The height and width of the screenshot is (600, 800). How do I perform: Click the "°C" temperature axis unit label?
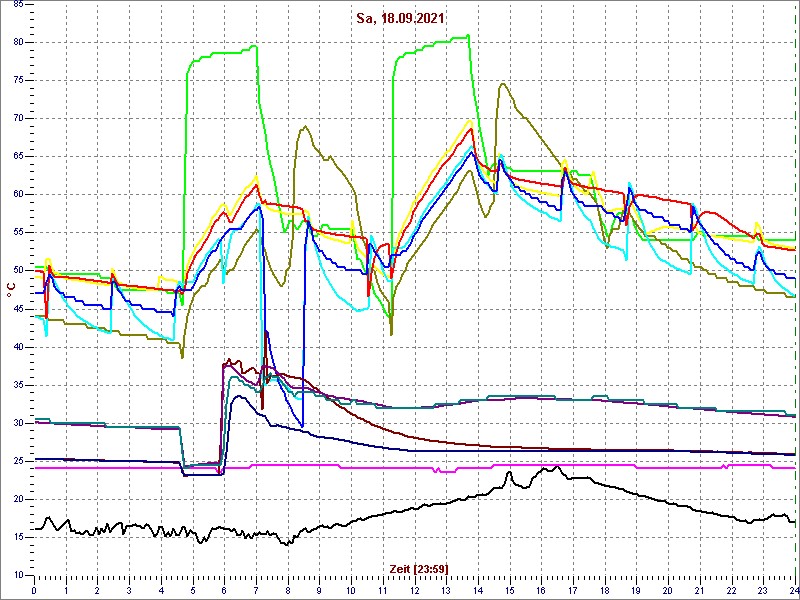(x=10, y=290)
